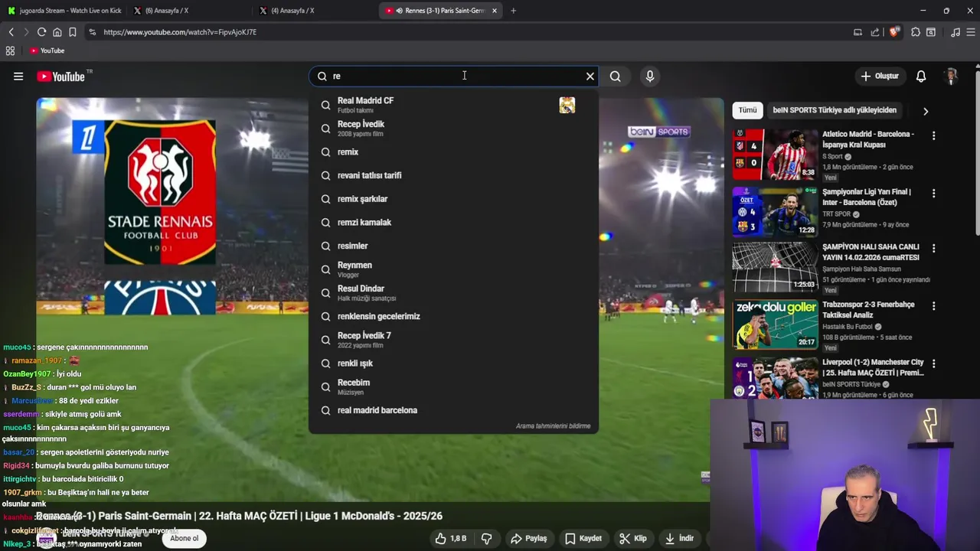Create a clip with Klip button
Image resolution: width=980 pixels, height=551 pixels.
point(632,539)
